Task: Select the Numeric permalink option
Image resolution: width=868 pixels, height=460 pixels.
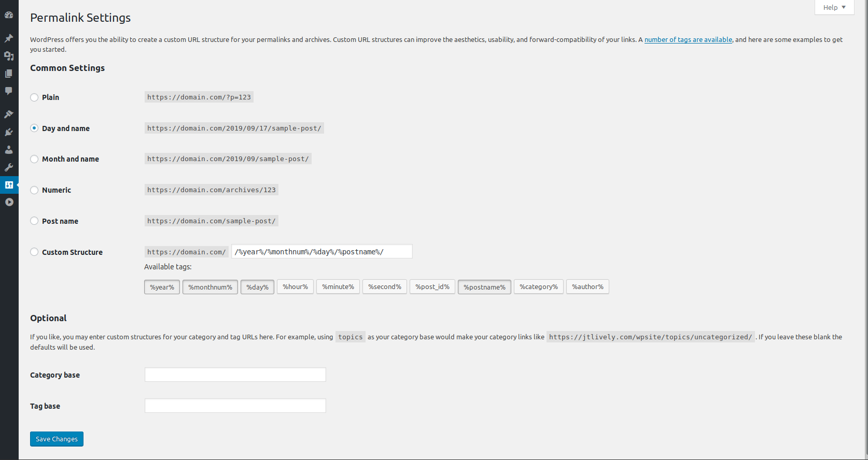Action: [x=34, y=190]
